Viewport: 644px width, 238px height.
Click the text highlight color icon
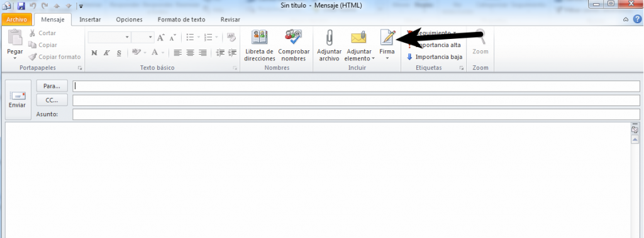(136, 52)
